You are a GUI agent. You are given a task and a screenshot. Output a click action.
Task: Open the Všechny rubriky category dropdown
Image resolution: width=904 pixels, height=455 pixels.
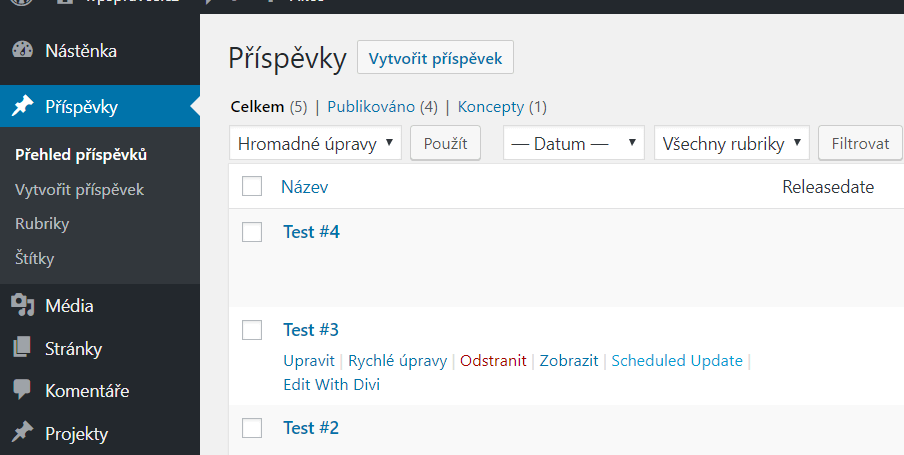click(x=732, y=143)
